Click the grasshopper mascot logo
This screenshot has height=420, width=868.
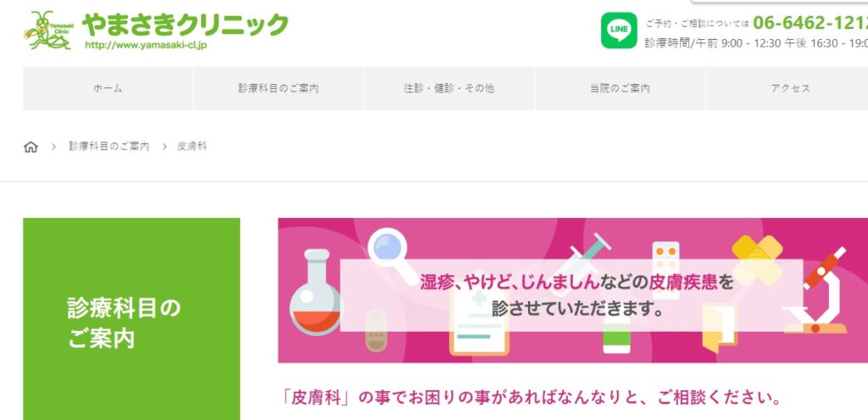click(x=48, y=30)
